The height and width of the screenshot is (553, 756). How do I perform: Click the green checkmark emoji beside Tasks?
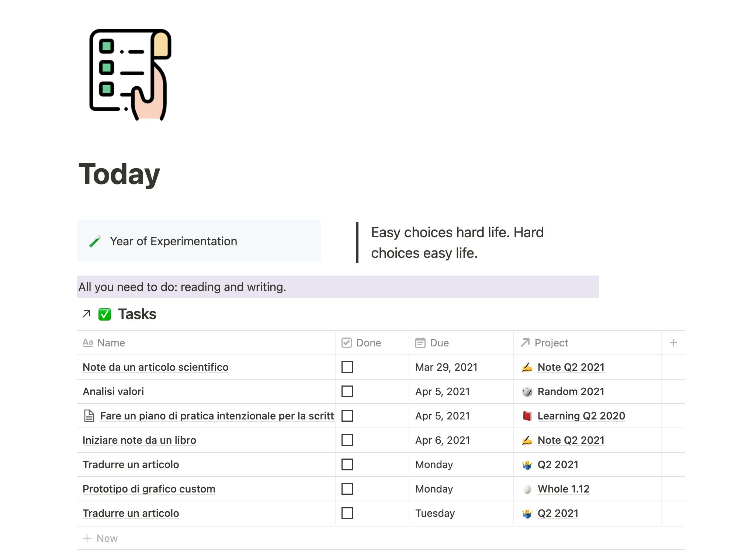click(x=105, y=314)
